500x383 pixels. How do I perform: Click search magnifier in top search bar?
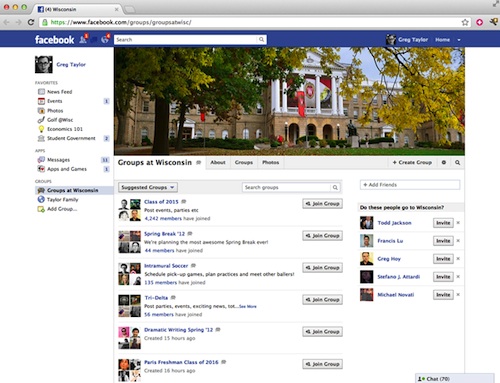coord(262,40)
